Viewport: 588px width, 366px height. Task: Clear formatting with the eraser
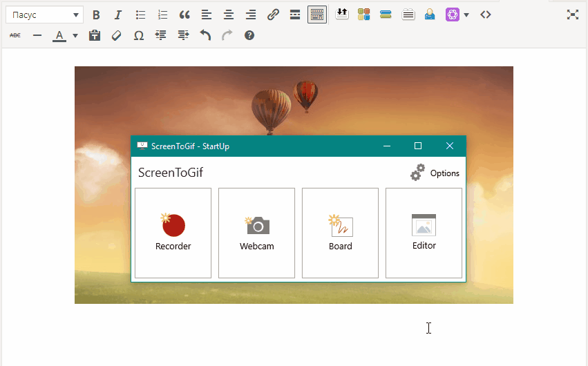117,36
